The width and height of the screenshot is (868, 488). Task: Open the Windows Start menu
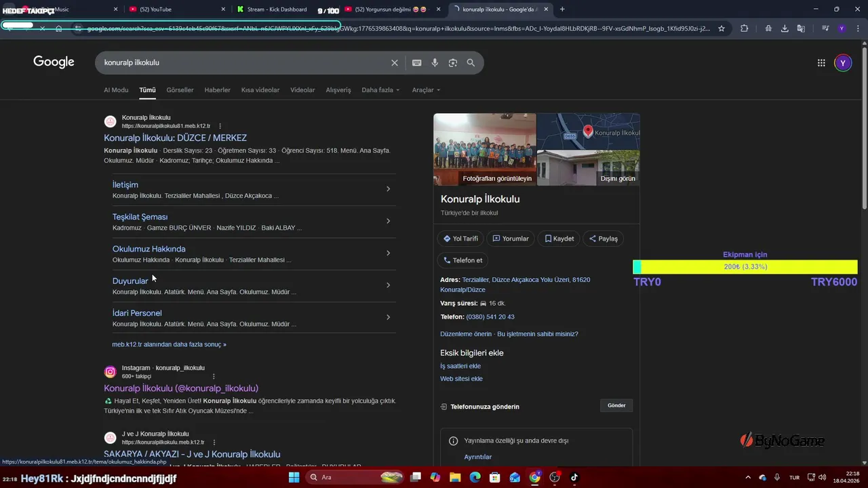294,477
